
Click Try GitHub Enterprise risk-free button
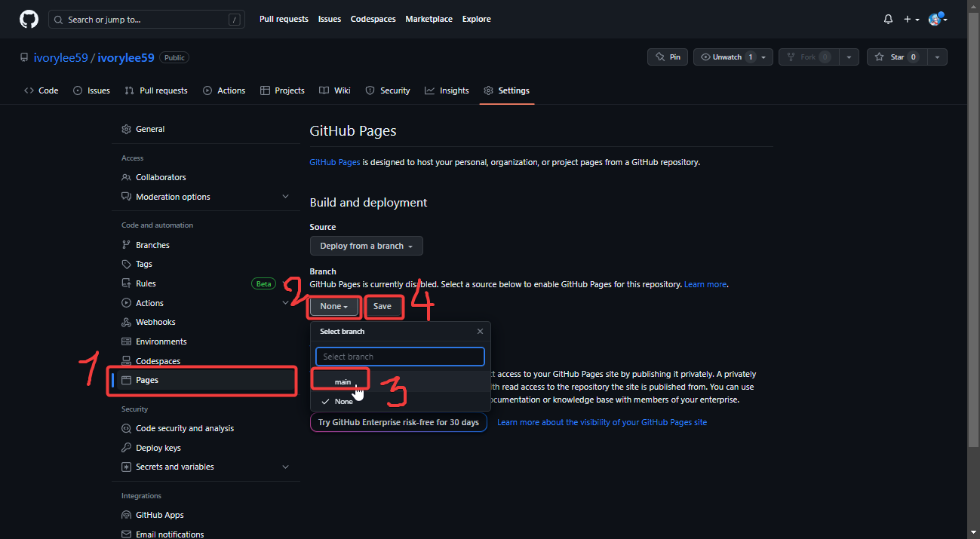[x=398, y=422]
